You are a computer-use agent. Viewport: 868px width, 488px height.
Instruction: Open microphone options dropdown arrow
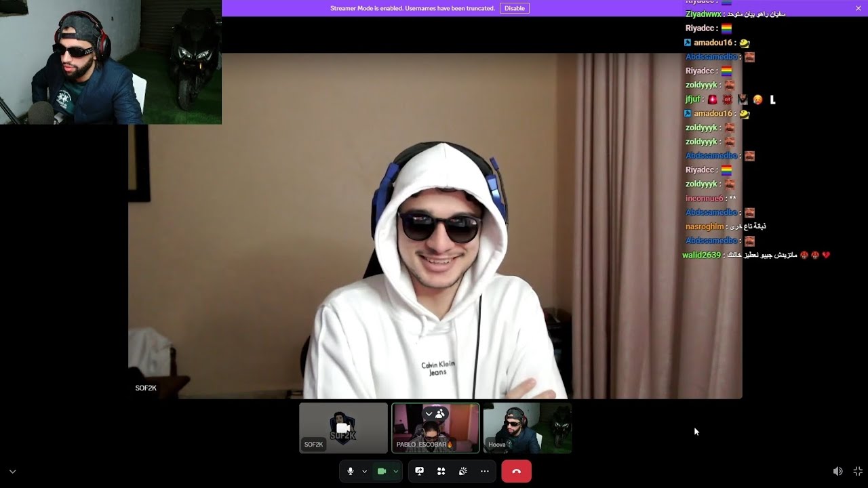click(364, 471)
